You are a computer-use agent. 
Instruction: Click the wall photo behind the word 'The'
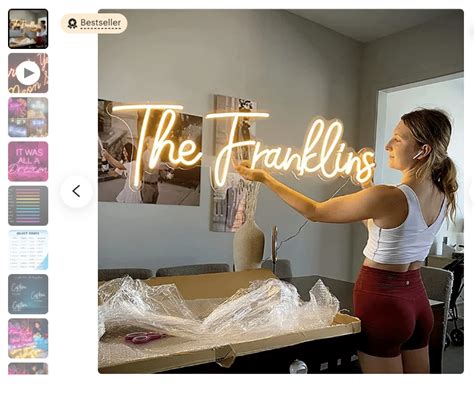coord(150,153)
